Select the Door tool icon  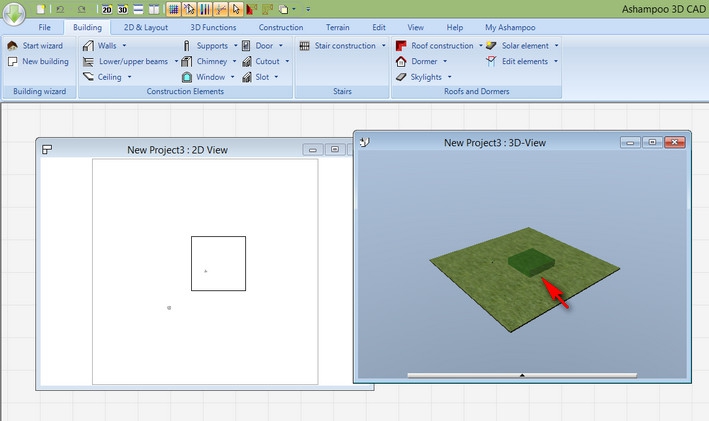point(246,46)
